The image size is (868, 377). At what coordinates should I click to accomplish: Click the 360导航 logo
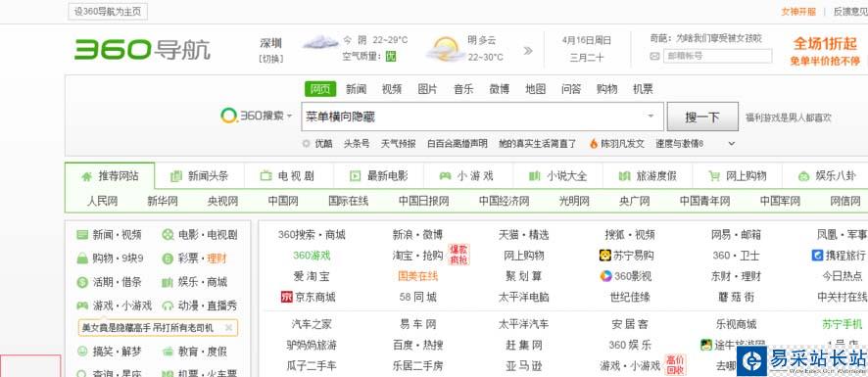point(142,49)
